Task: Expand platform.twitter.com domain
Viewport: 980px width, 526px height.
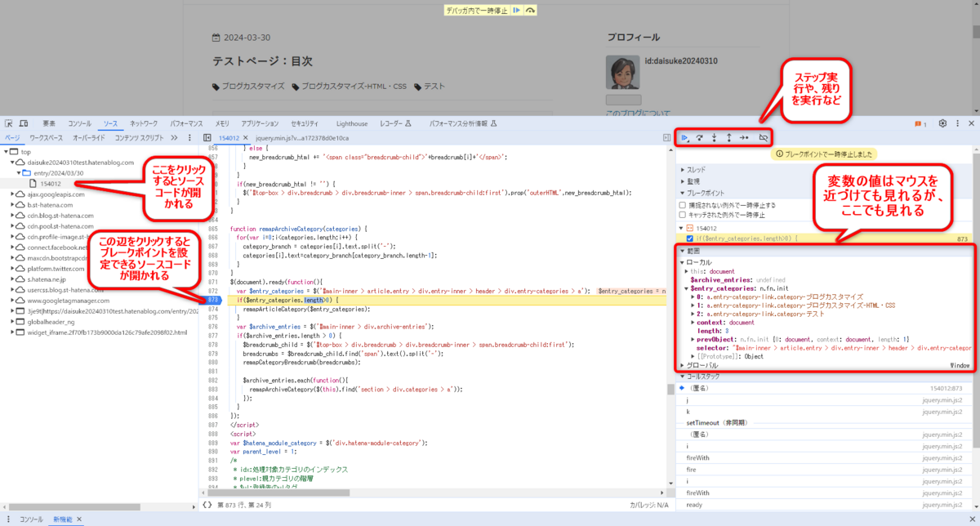Action: pyautogui.click(x=13, y=269)
